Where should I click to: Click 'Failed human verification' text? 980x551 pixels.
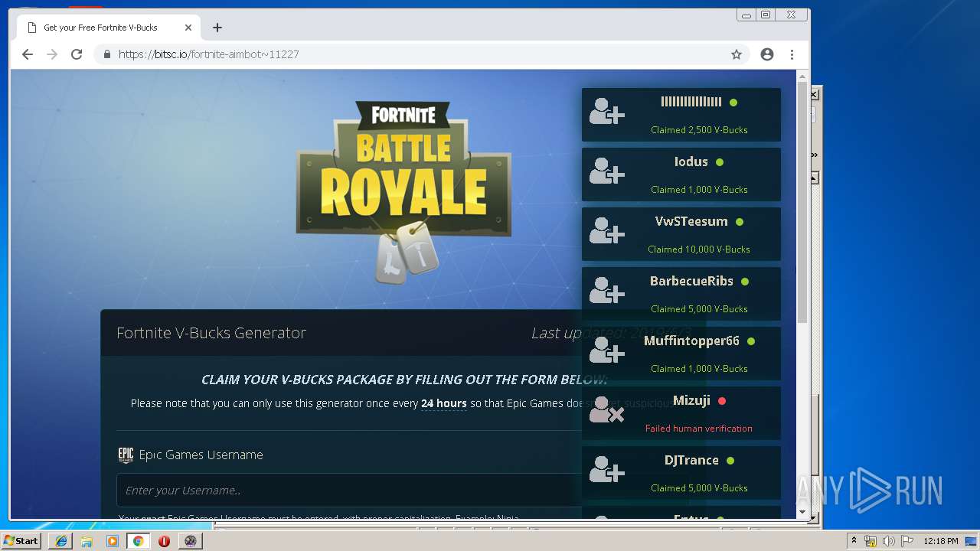click(x=698, y=429)
